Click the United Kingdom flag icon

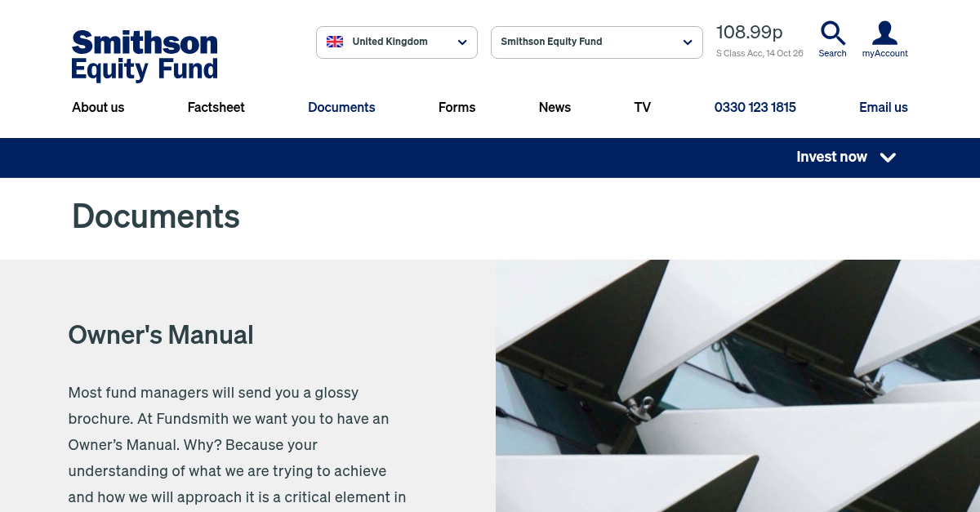[335, 42]
